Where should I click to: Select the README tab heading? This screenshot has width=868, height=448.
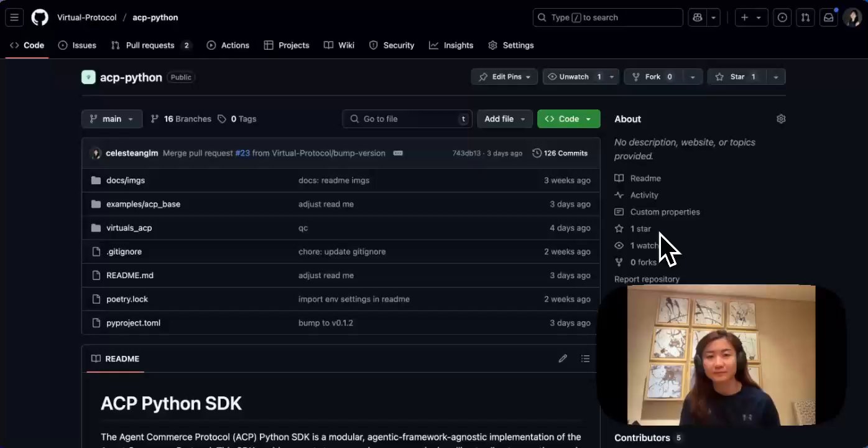point(115,358)
